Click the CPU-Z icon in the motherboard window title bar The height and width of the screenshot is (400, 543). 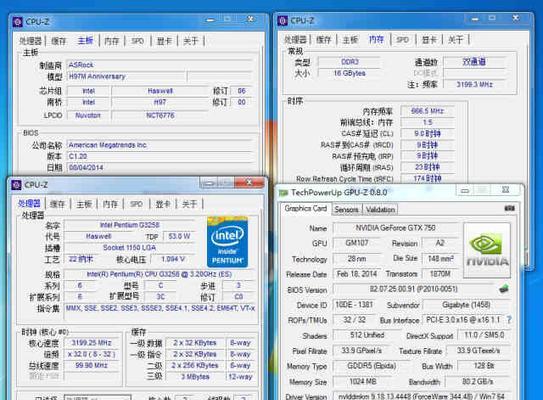tap(17, 21)
